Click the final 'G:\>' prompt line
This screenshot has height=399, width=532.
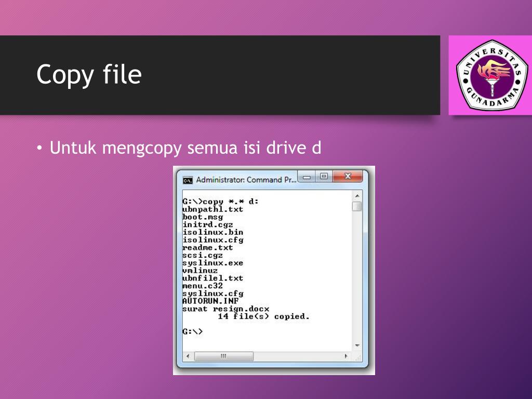click(x=192, y=331)
